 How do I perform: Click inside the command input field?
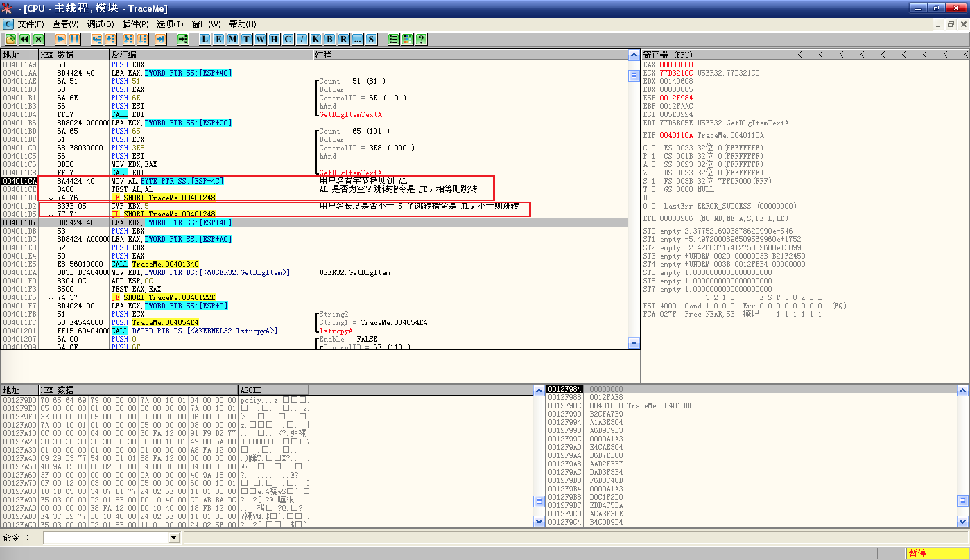tap(106, 538)
